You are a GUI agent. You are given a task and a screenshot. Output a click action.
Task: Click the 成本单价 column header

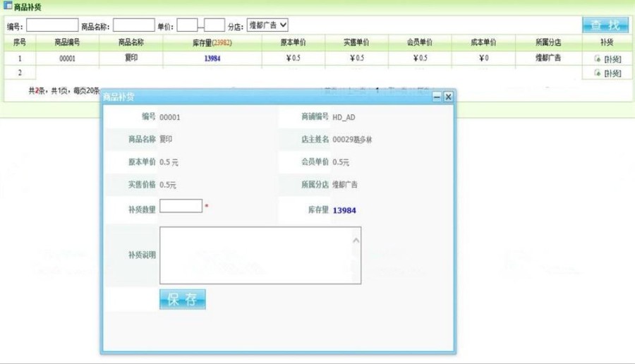(x=483, y=42)
